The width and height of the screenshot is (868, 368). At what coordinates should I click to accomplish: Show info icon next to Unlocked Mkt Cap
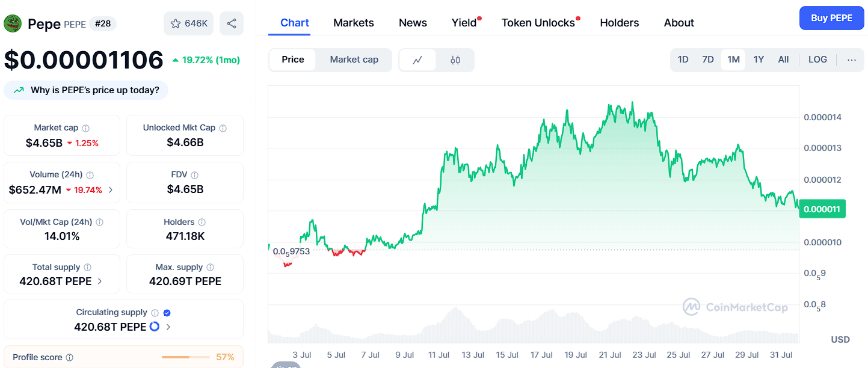(x=223, y=128)
